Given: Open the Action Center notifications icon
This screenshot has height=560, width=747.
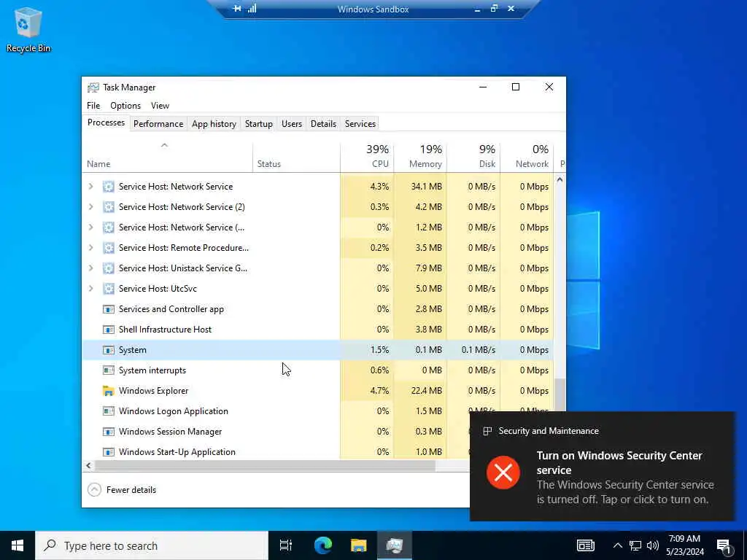Looking at the screenshot, I should click(724, 545).
